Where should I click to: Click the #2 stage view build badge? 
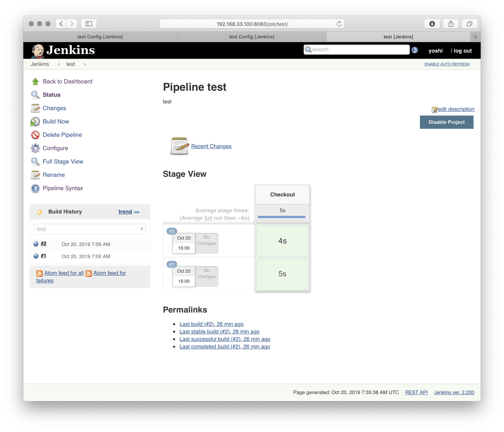click(172, 231)
